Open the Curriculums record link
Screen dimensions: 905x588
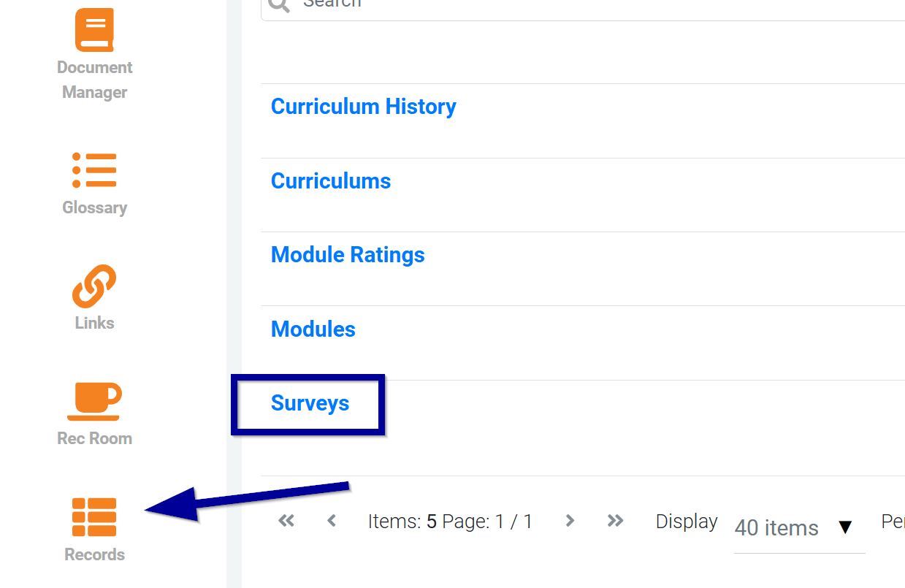click(x=331, y=181)
